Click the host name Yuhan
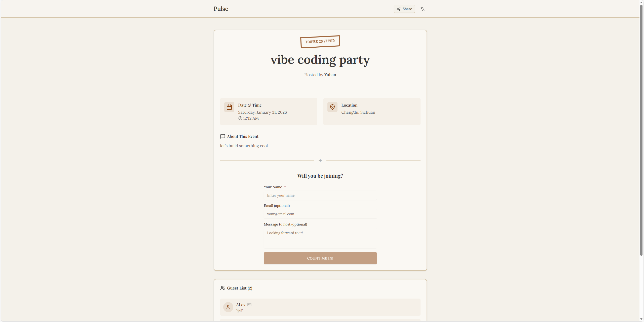 coord(330,75)
